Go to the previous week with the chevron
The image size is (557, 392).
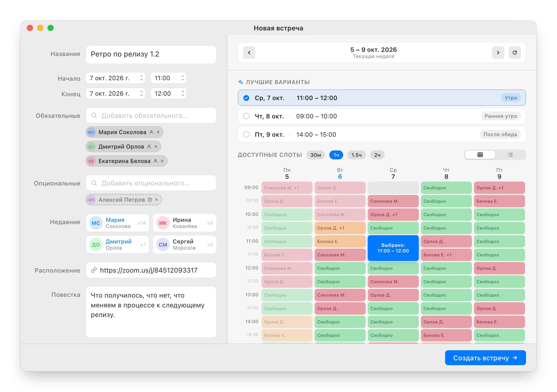pyautogui.click(x=249, y=53)
